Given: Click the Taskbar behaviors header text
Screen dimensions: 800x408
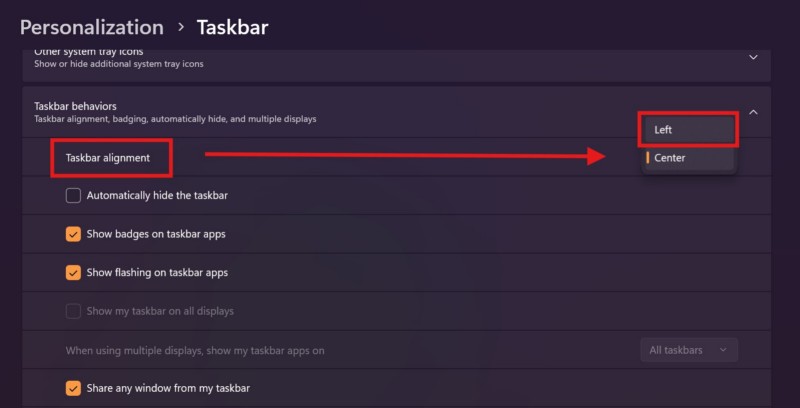Looking at the screenshot, I should (x=75, y=105).
